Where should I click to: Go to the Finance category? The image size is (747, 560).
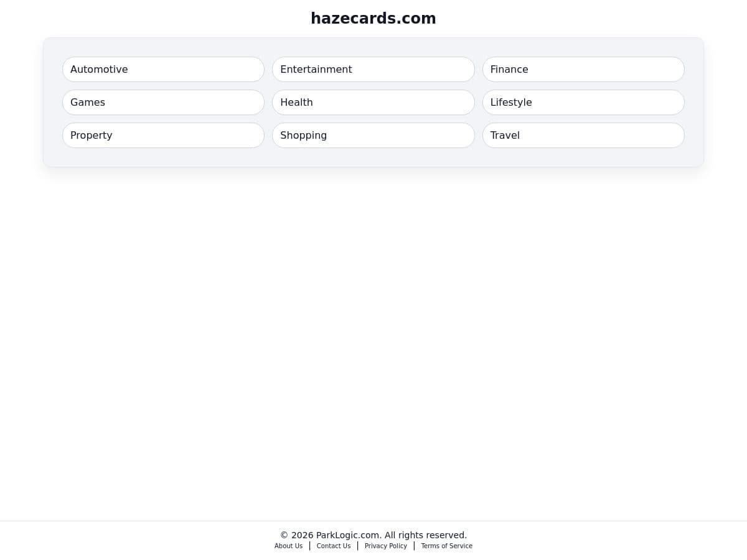point(583,69)
